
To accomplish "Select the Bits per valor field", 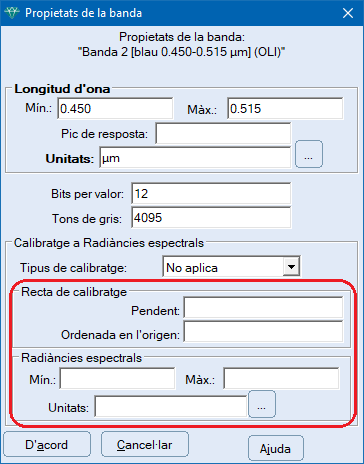I will tap(211, 193).
